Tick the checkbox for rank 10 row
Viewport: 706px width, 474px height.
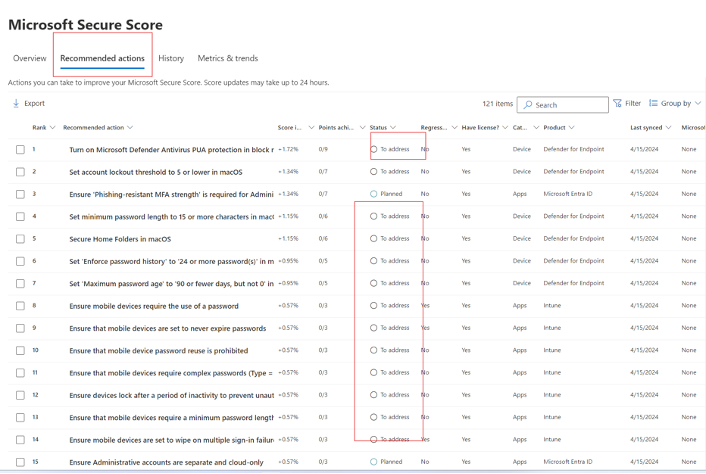(x=20, y=350)
